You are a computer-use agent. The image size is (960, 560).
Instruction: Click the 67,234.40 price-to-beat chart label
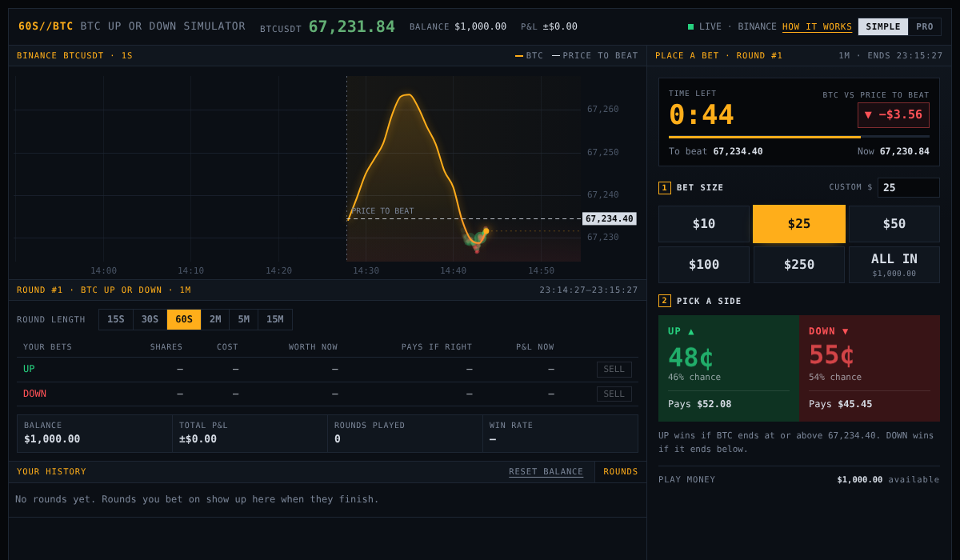[x=609, y=218]
